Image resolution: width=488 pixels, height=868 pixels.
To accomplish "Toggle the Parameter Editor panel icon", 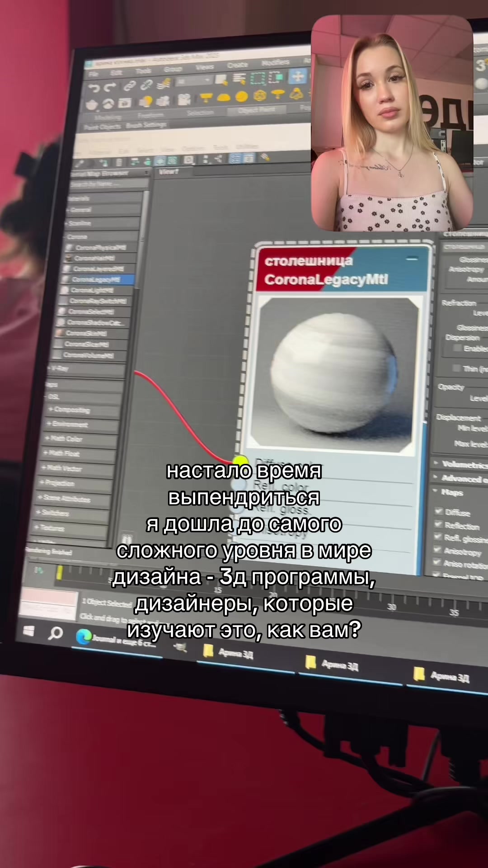I will click(x=249, y=158).
